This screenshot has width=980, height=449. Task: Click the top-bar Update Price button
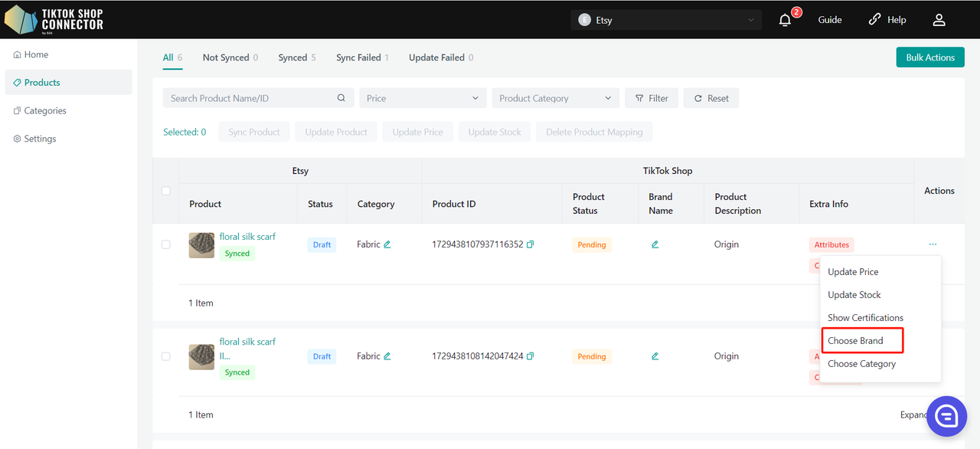pyautogui.click(x=418, y=132)
